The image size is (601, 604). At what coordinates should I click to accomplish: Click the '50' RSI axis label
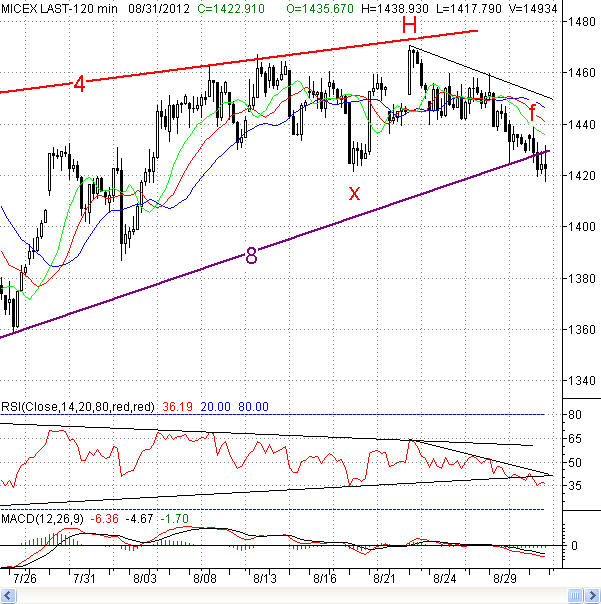[575, 463]
